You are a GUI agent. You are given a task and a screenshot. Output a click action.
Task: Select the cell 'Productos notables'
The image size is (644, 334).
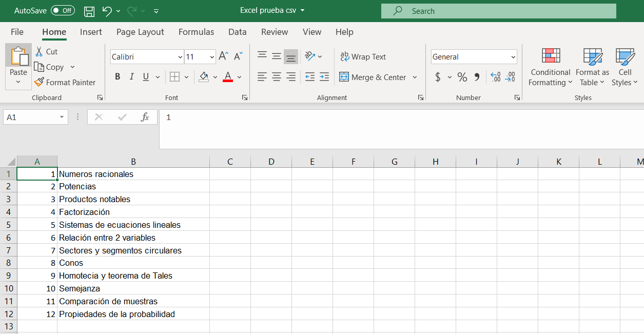click(x=133, y=199)
